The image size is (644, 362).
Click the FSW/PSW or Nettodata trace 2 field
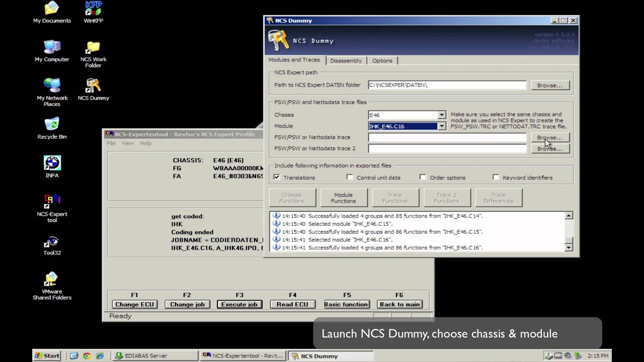[x=447, y=148]
